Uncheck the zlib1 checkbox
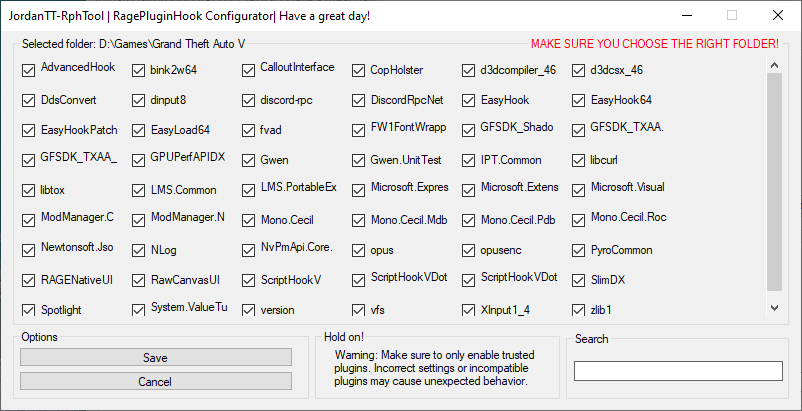Screen dimensions: 802x411 579,310
